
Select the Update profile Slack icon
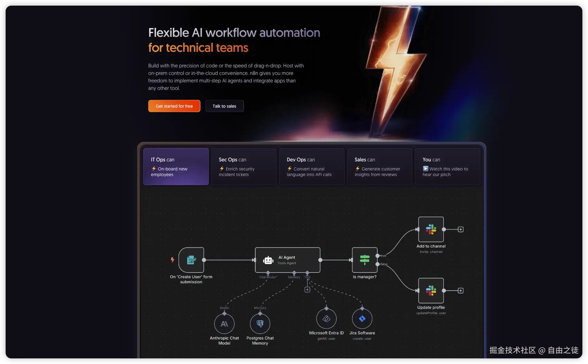coord(431,291)
